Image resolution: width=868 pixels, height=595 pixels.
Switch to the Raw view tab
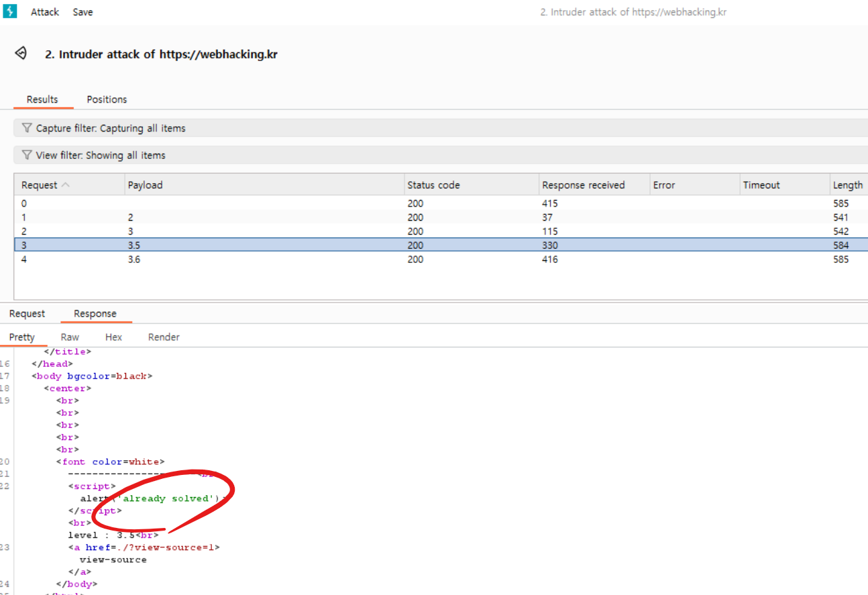point(70,337)
